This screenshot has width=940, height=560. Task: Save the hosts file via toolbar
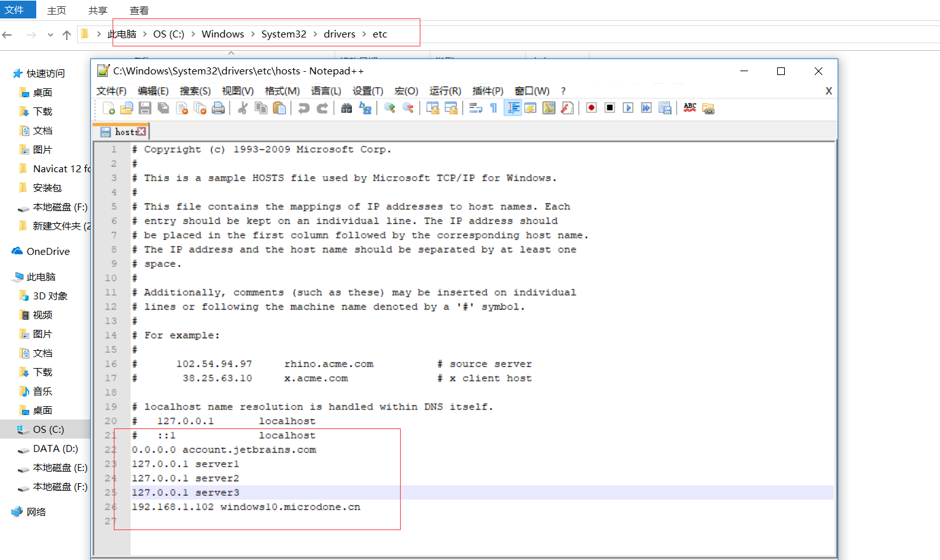click(145, 108)
